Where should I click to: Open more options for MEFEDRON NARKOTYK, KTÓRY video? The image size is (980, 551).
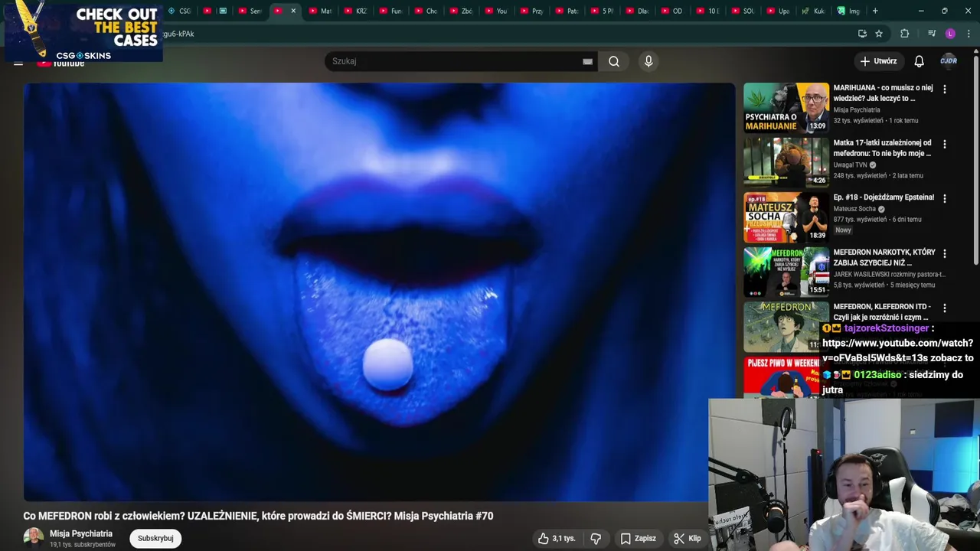pos(944,253)
